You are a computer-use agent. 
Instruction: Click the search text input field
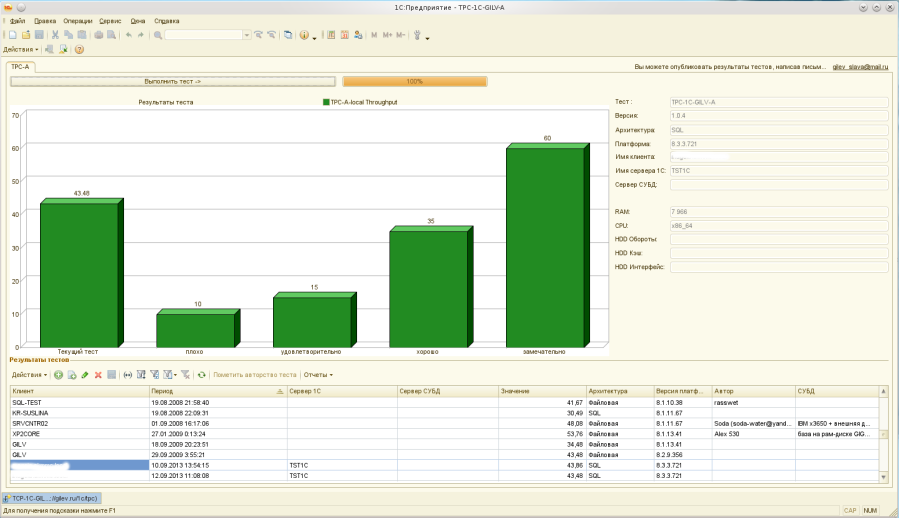[204, 35]
